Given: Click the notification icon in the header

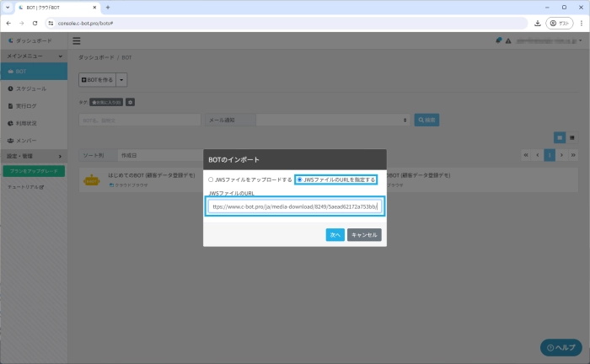Looking at the screenshot, I should (x=498, y=40).
